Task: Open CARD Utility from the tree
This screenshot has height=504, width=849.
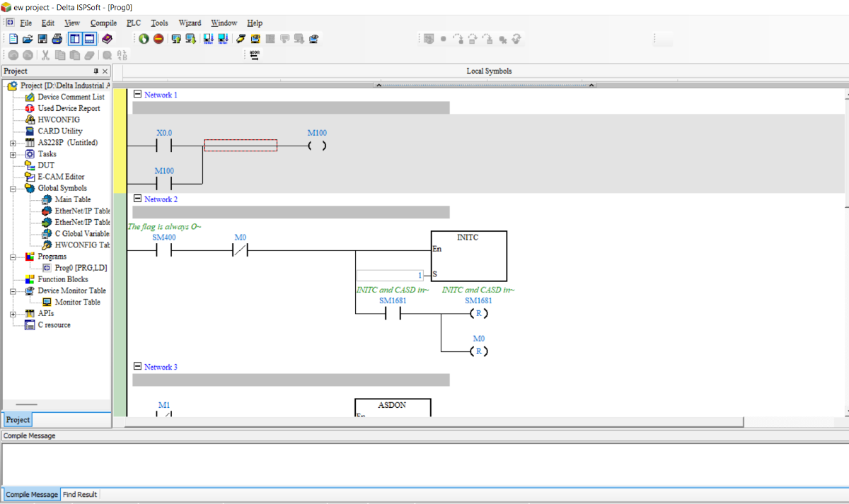Action: pos(60,131)
